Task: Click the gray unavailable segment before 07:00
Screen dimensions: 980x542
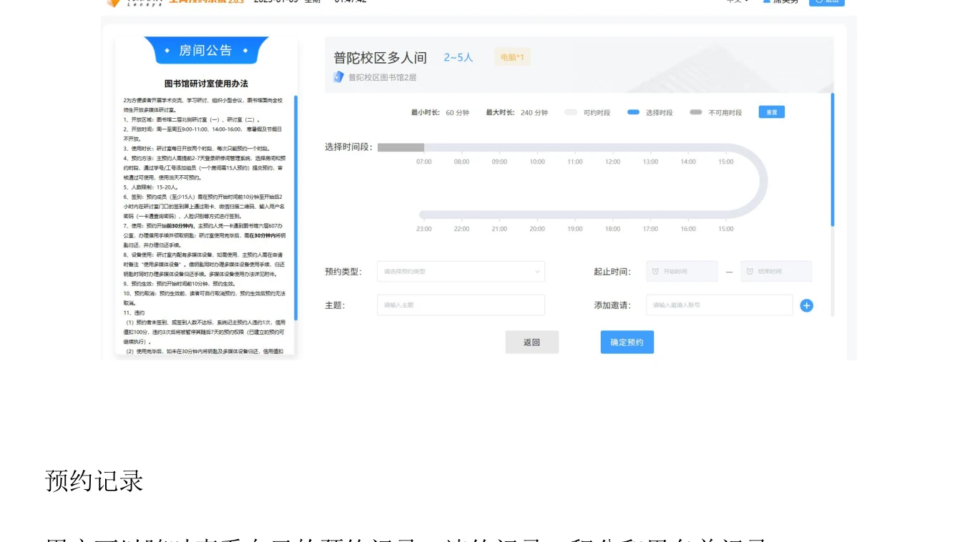Action: (x=401, y=147)
